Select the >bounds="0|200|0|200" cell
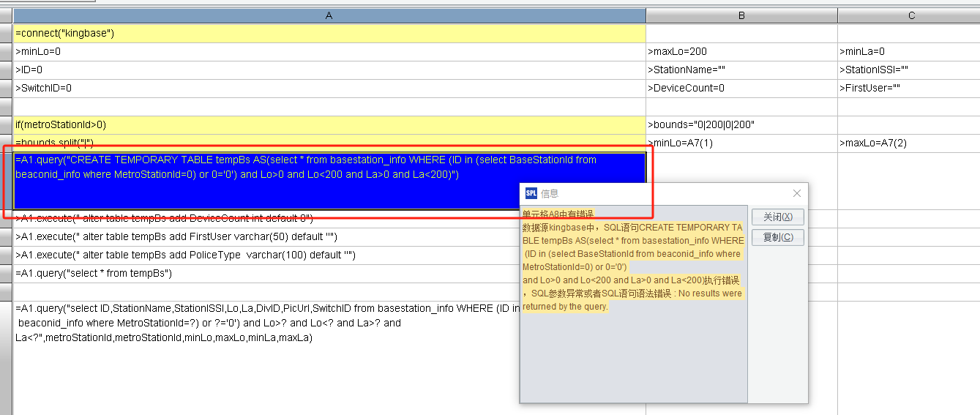The width and height of the screenshot is (980, 415). pos(741,125)
